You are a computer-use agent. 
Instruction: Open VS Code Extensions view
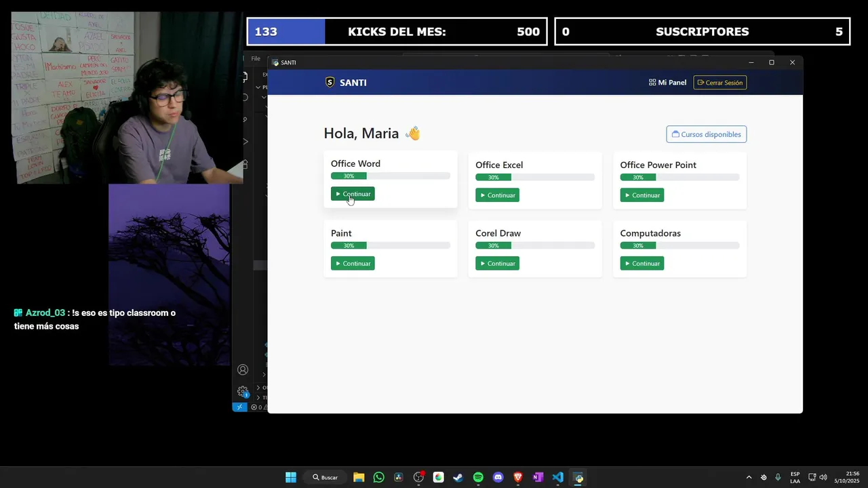coord(244,163)
